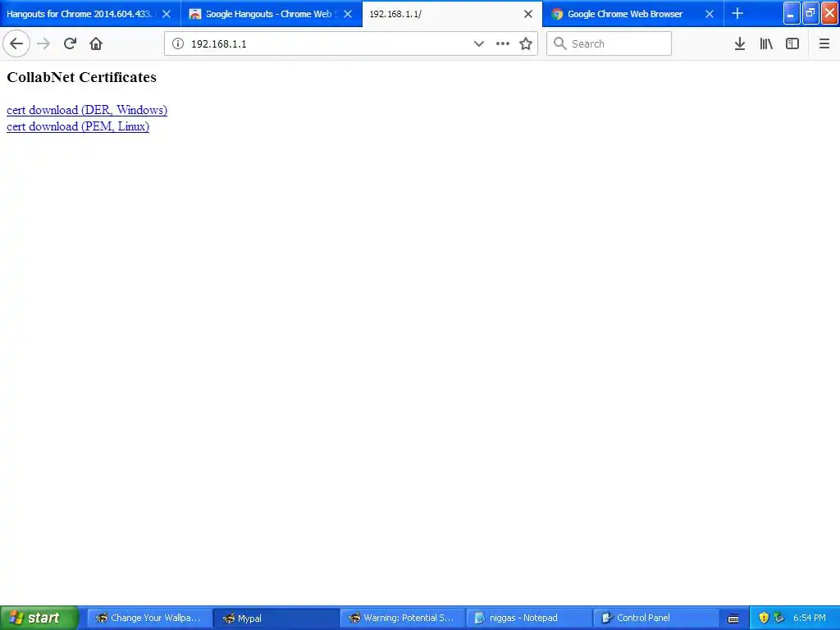The image size is (840, 630).
Task: Click the CollabNet Certificates heading
Action: tap(81, 77)
